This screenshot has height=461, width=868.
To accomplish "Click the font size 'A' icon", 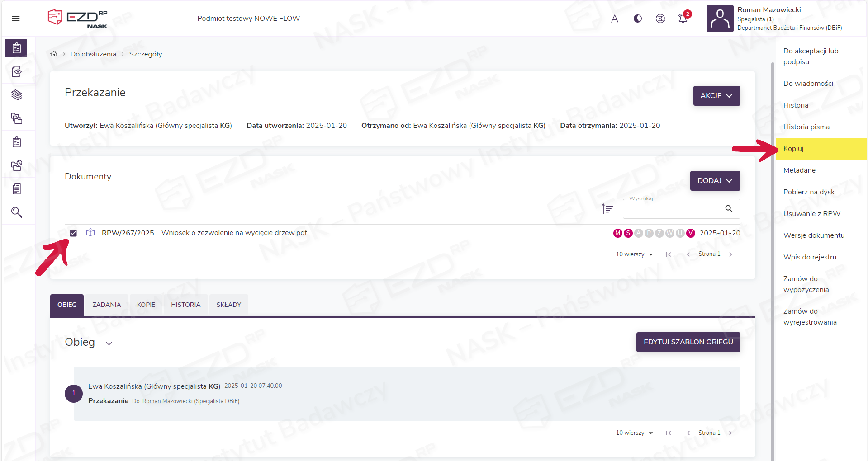I will (615, 19).
